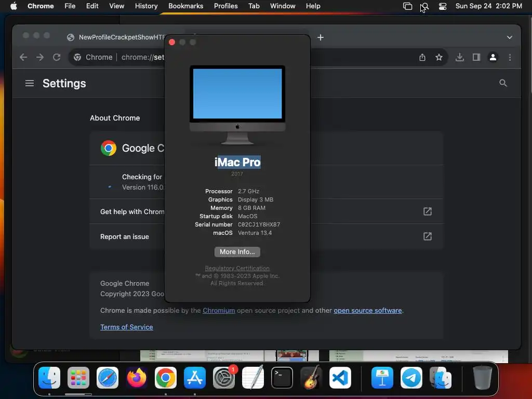This screenshot has height=399, width=532.
Task: Select the NewProfileCrackpetShow tab
Action: click(115, 37)
